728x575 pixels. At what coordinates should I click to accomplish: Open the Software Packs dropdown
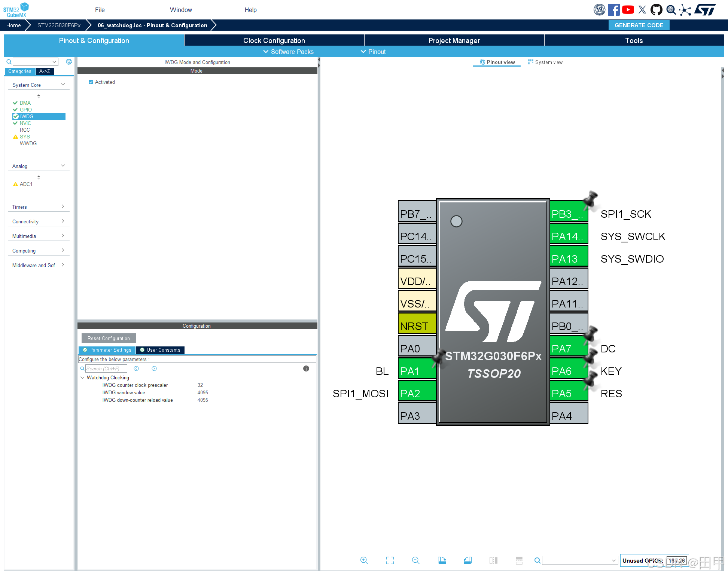(x=289, y=52)
